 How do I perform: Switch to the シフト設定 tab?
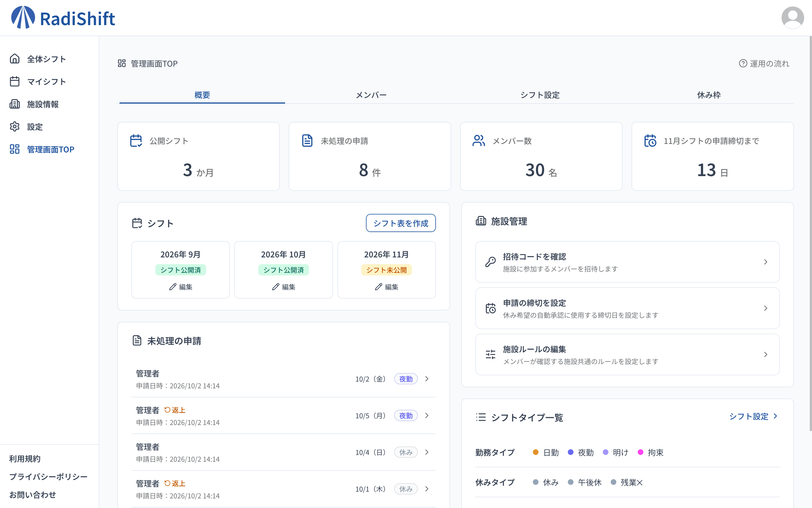(540, 95)
